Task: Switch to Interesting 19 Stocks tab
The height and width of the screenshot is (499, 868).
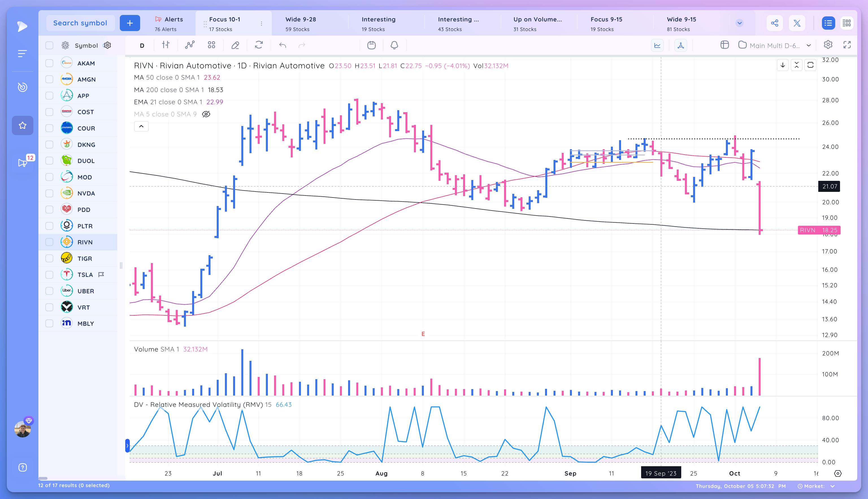Action: 386,24
